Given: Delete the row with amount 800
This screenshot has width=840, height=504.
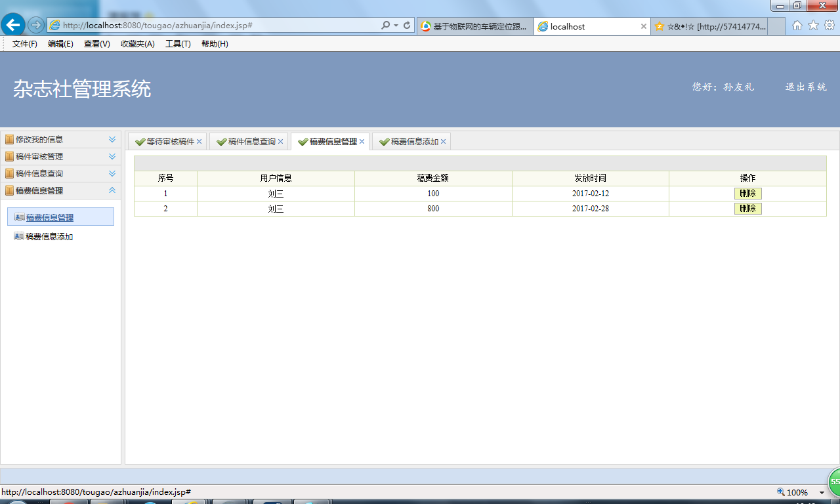Looking at the screenshot, I should (x=748, y=209).
